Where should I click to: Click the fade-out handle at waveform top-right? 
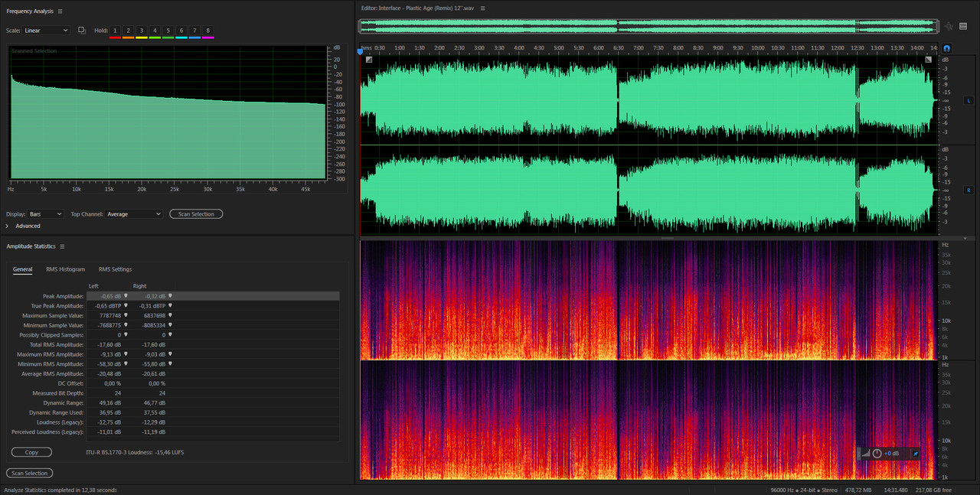929,60
